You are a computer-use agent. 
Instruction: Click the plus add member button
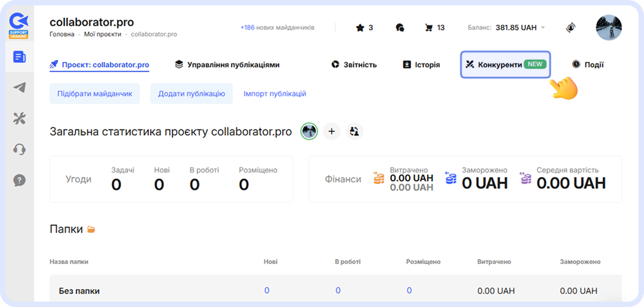(x=332, y=131)
